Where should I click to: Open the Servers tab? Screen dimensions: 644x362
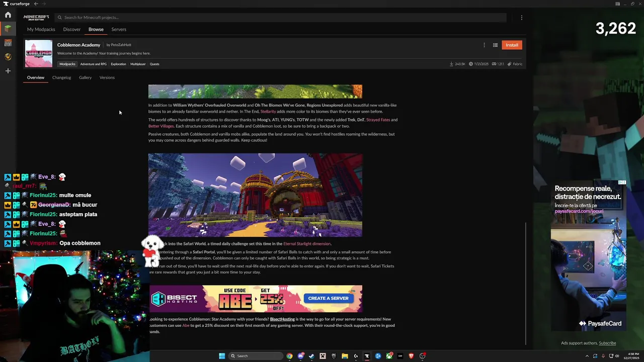coord(119,29)
